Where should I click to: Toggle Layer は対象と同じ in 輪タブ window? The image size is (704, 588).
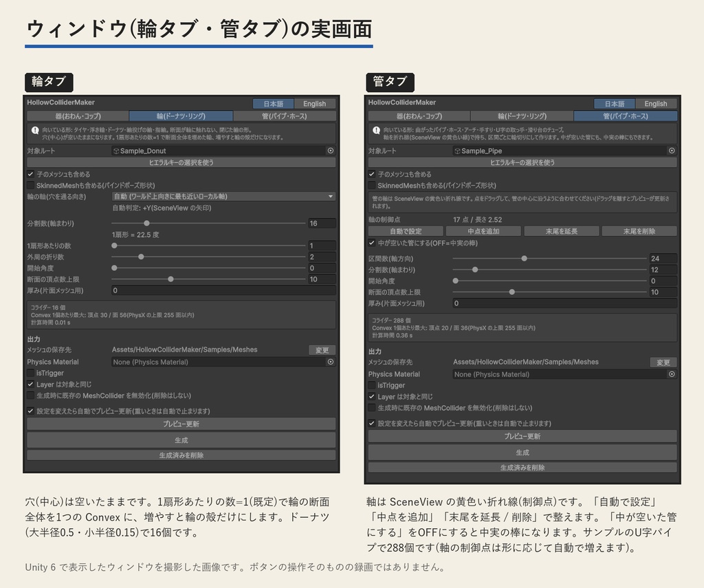coord(30,384)
